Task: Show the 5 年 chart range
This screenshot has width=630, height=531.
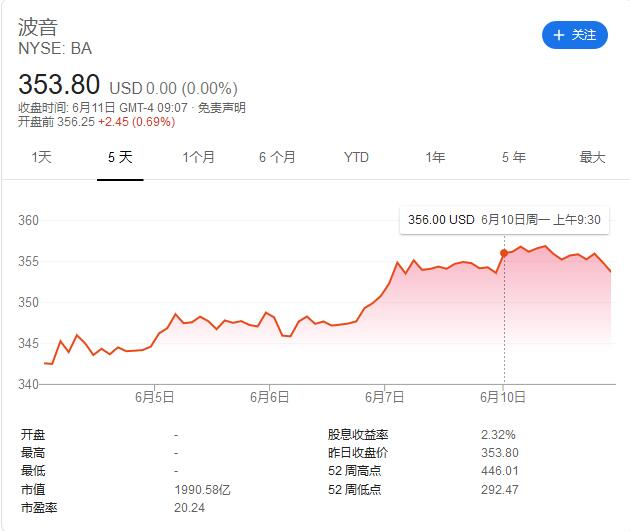Action: click(513, 157)
